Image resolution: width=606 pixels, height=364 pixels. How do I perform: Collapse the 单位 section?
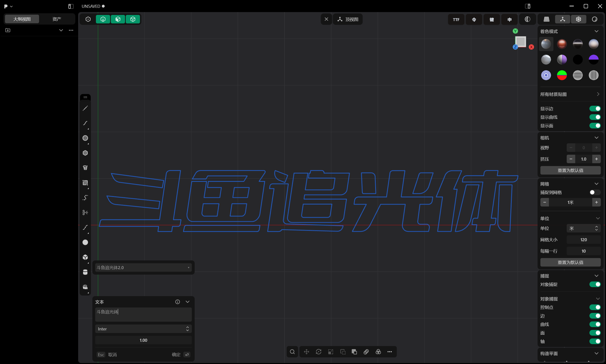(x=598, y=218)
